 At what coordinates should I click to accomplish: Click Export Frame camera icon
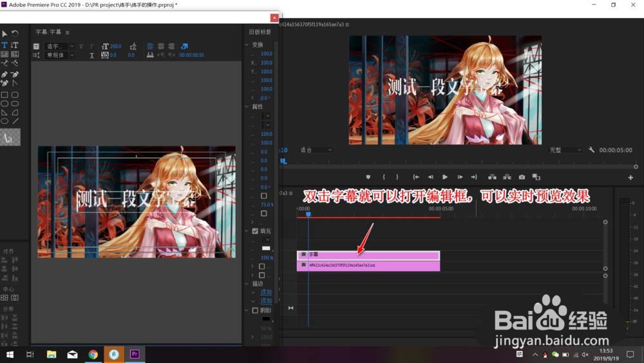click(522, 177)
